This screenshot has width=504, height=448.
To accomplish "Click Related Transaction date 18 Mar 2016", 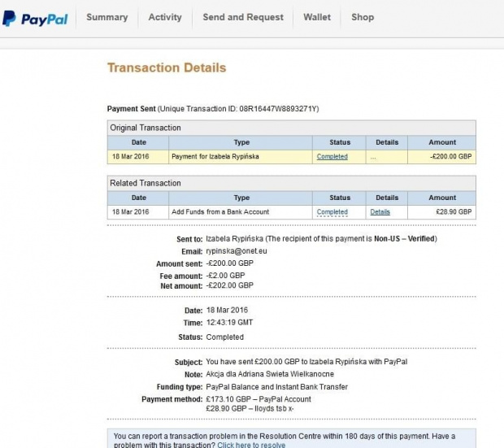I will pyautogui.click(x=131, y=212).
